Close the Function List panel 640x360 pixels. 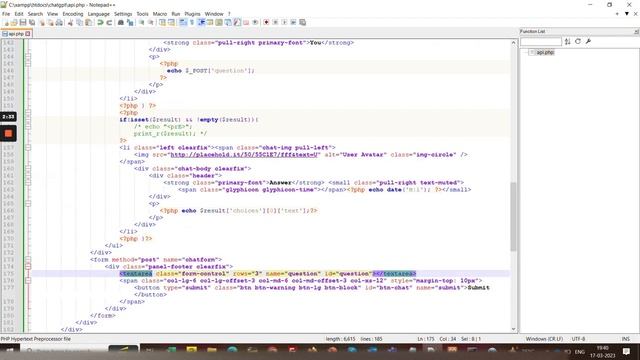click(636, 31)
